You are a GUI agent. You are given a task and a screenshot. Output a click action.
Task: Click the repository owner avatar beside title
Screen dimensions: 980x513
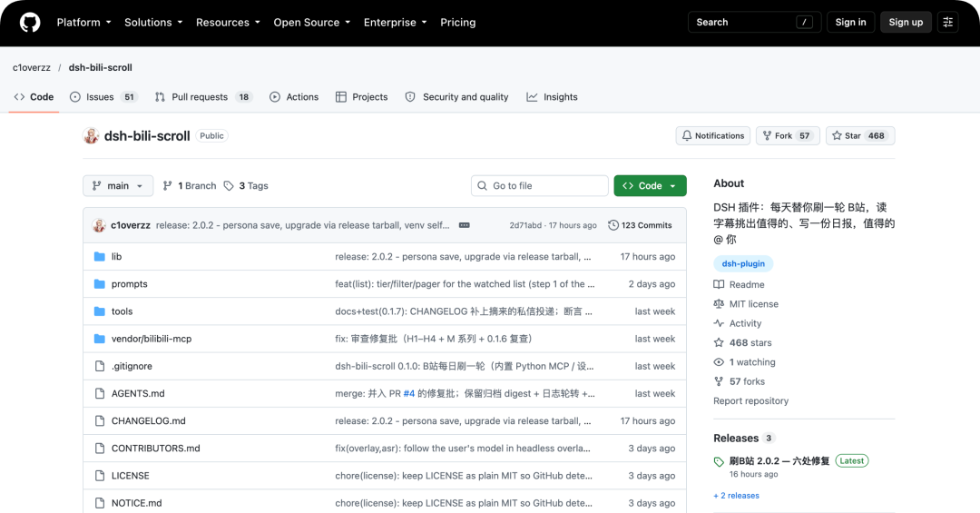pos(92,136)
